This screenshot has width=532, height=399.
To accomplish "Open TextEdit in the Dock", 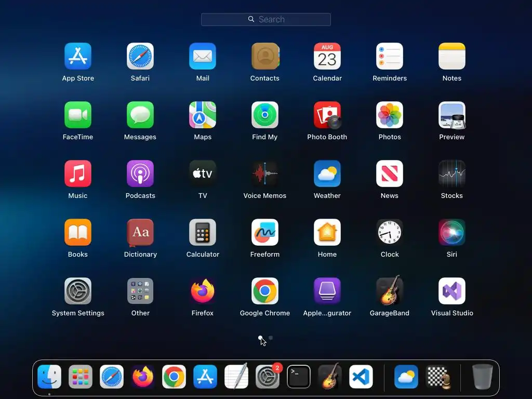I will (x=236, y=377).
